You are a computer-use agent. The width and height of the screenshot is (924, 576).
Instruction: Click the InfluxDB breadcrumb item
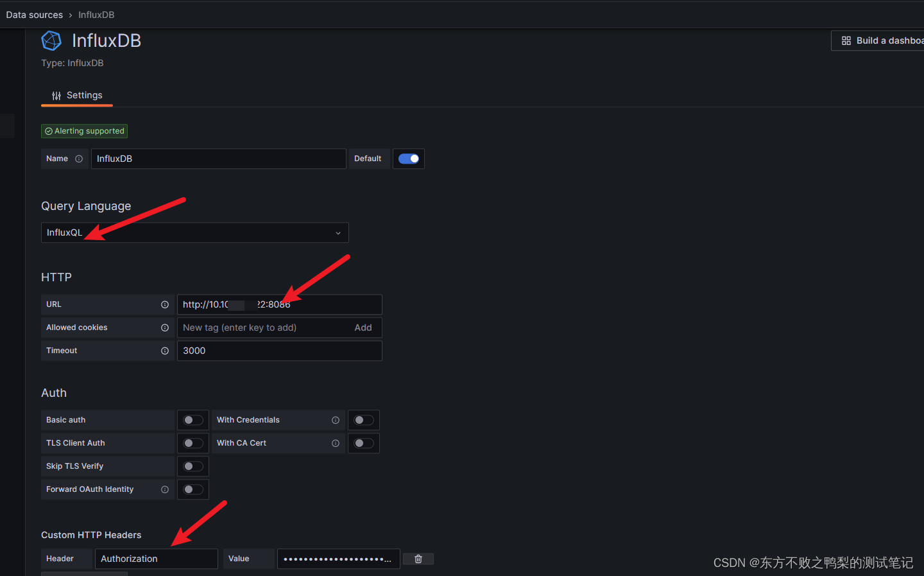tap(96, 15)
